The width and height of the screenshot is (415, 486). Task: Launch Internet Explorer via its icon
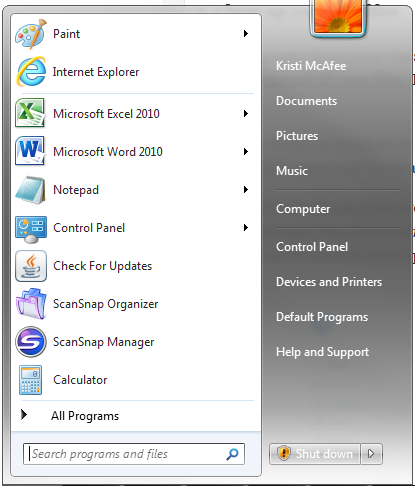31,72
